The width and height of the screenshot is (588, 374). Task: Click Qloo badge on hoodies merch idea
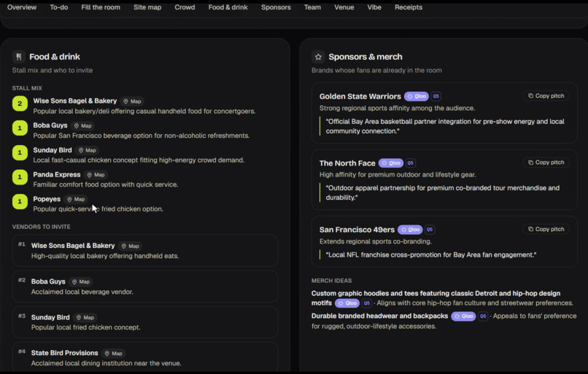tap(347, 303)
